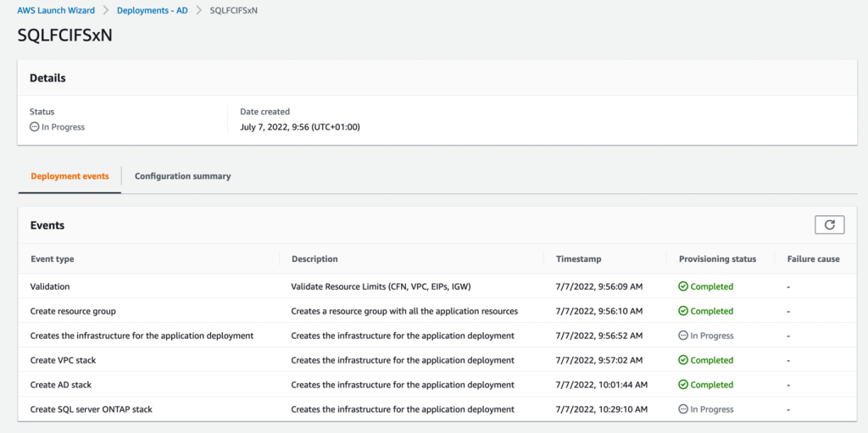Select Create AD stack event cell
868x433 pixels.
61,384
